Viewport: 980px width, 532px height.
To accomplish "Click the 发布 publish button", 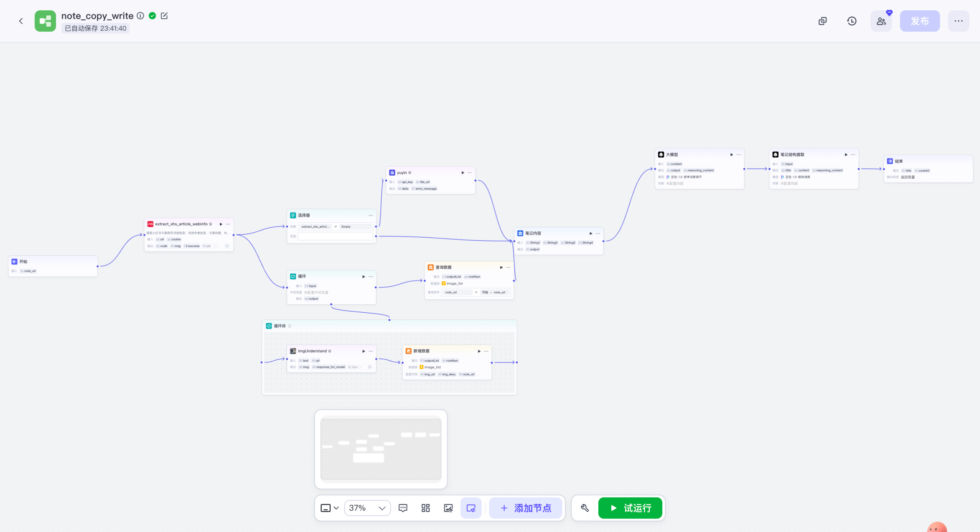I will pos(920,21).
